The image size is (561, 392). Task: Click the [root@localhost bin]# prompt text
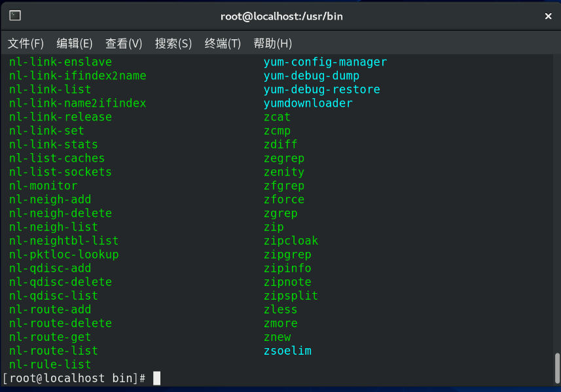74,378
